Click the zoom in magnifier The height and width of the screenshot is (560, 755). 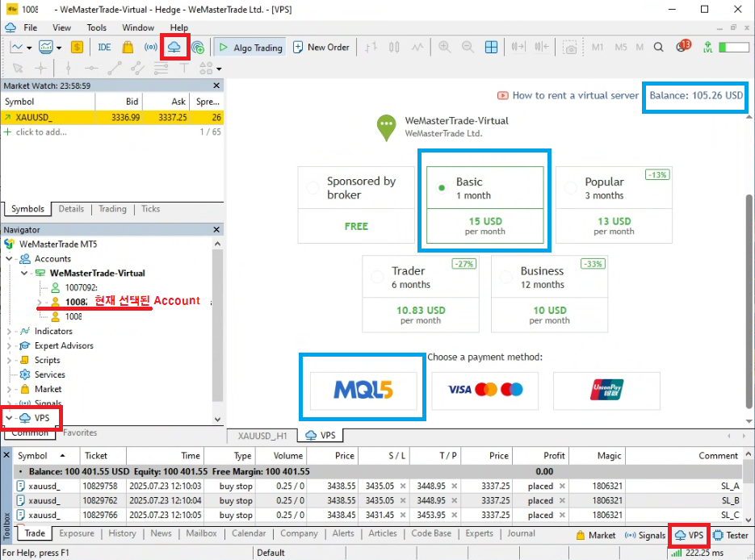[444, 47]
